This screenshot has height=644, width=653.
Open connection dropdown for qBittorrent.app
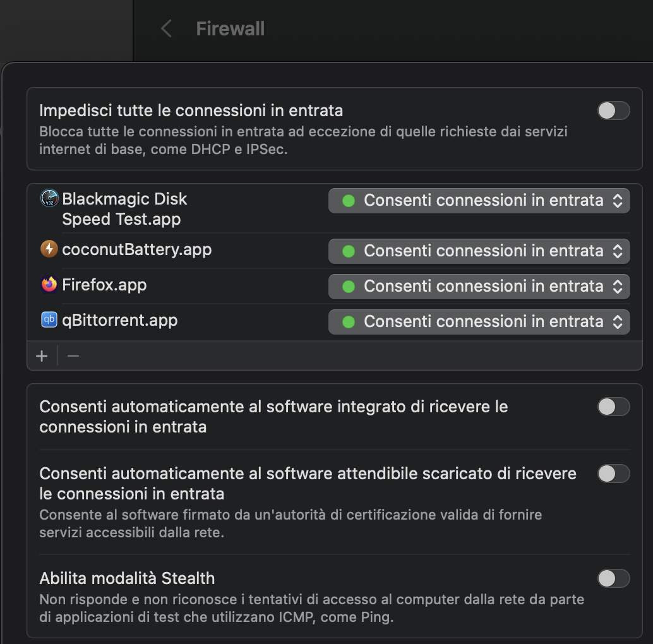pos(479,322)
